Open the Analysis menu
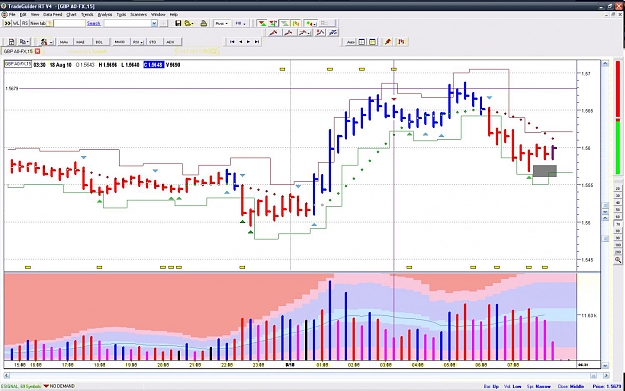The height and width of the screenshot is (391, 625). point(105,14)
